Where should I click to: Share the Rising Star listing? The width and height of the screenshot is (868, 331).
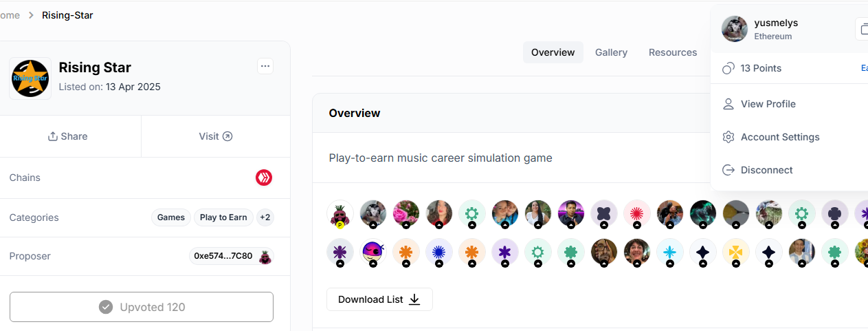coord(68,136)
